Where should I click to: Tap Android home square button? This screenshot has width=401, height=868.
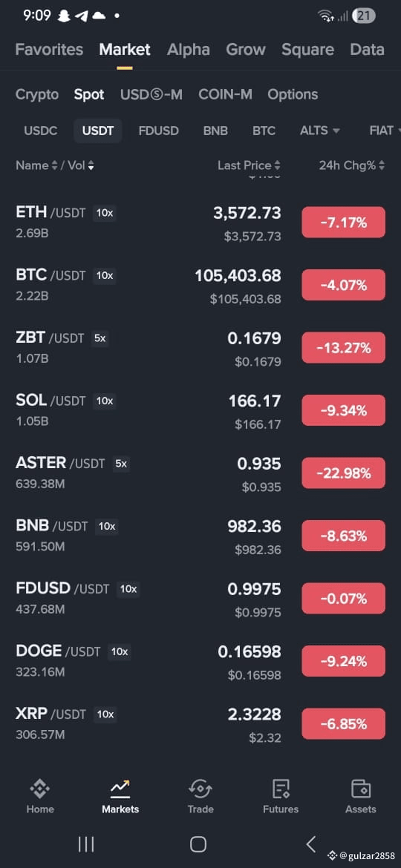tap(198, 844)
